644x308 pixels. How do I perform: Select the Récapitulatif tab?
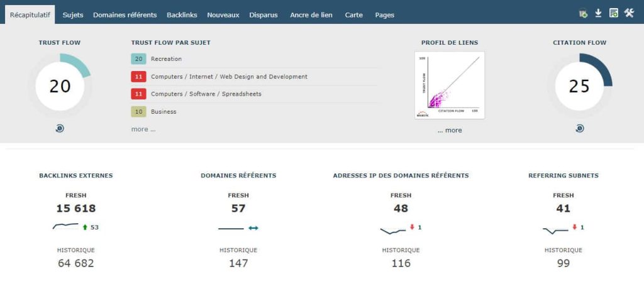click(x=30, y=15)
